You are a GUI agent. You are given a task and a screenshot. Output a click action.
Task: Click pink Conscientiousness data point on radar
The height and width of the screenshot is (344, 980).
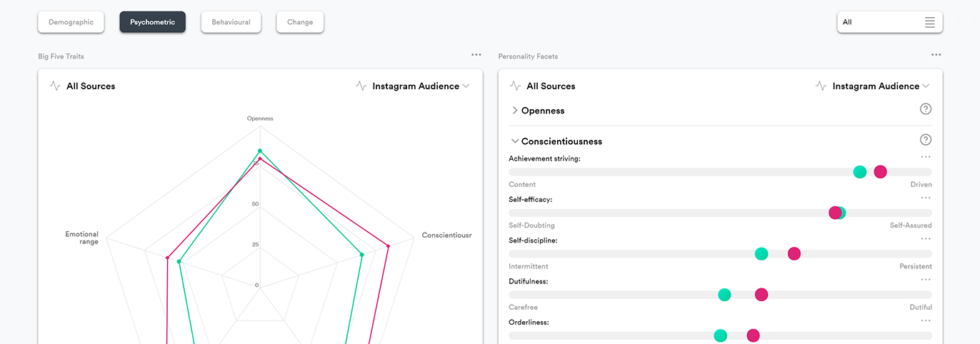click(x=388, y=246)
